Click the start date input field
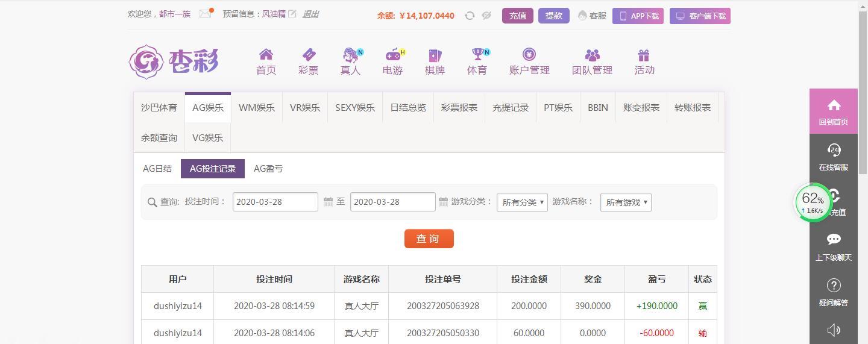 point(275,202)
